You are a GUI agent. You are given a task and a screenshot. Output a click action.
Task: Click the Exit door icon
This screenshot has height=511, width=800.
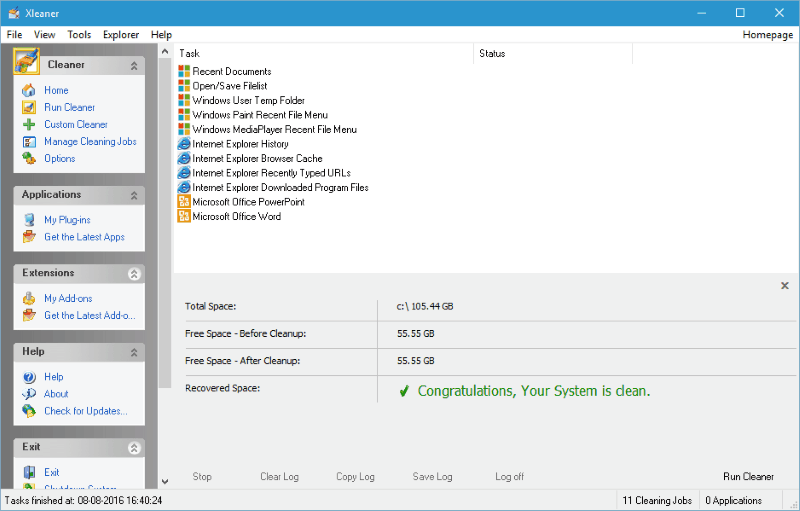(x=29, y=472)
